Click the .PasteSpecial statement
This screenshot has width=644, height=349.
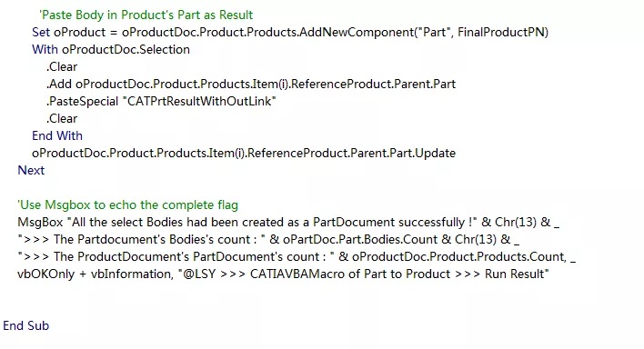tap(161, 101)
